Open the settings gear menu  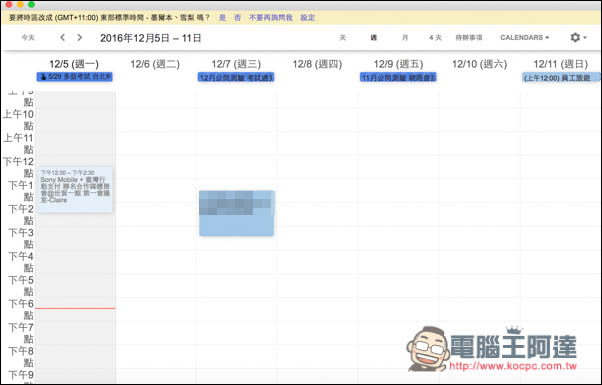click(x=578, y=37)
